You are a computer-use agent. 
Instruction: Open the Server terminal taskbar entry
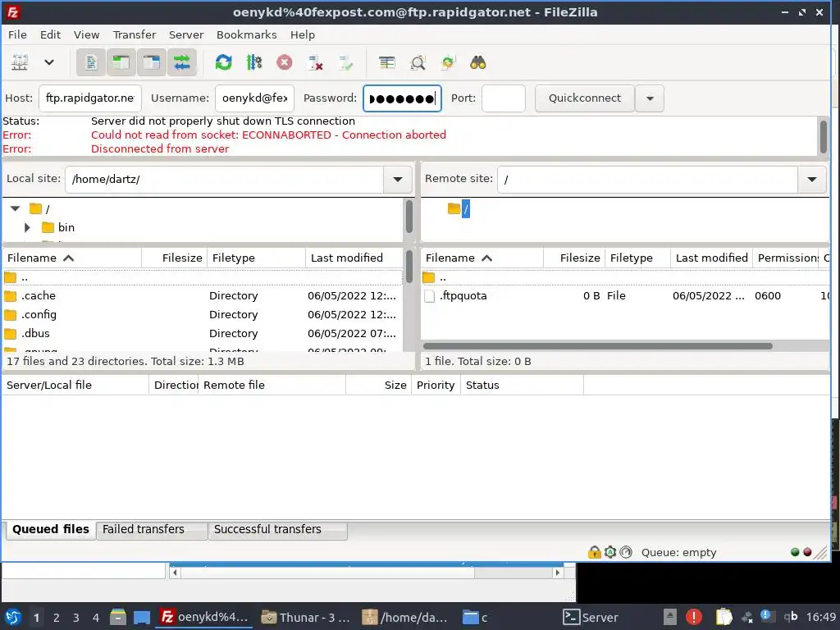(x=591, y=618)
